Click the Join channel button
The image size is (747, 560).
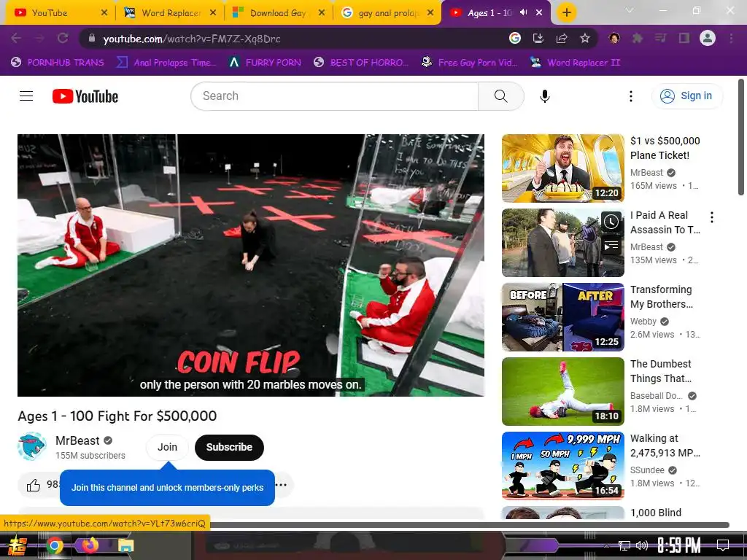click(x=167, y=447)
